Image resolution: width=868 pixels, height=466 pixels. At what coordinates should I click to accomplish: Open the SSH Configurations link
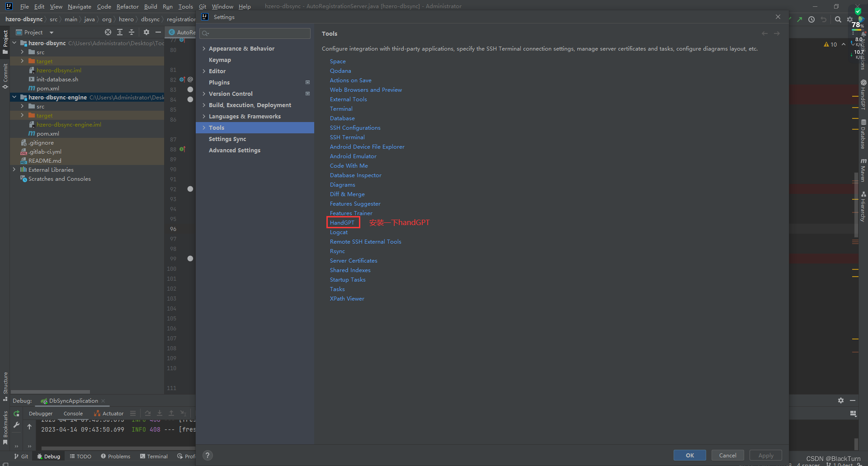[355, 127]
